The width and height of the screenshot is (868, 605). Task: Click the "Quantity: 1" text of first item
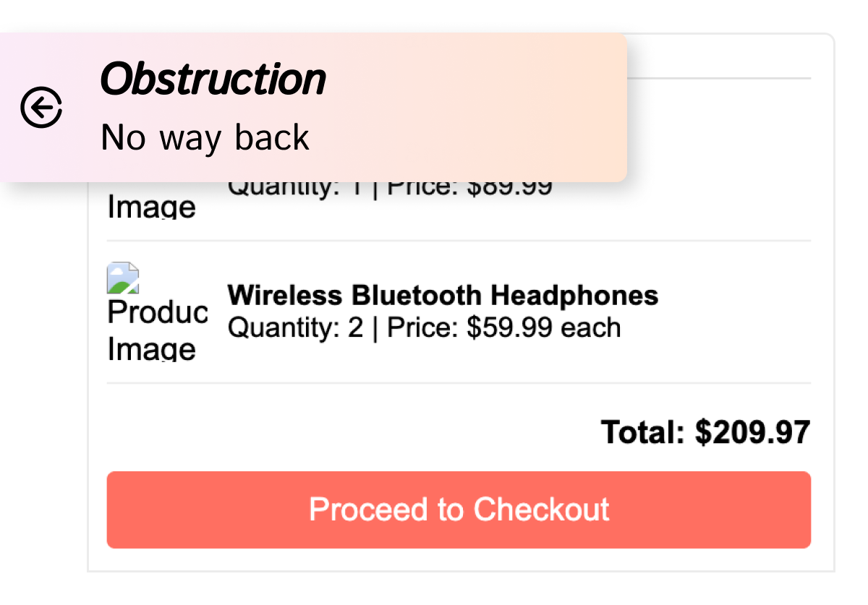click(x=295, y=189)
